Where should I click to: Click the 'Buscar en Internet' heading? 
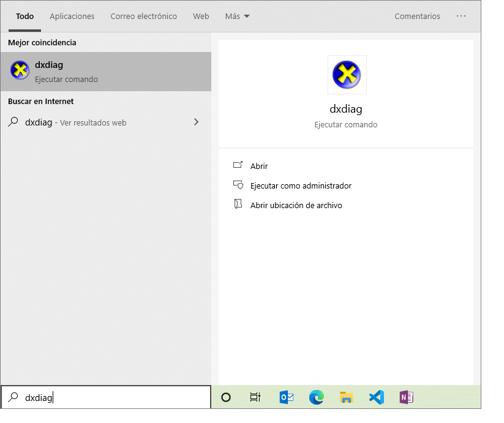[x=41, y=102]
